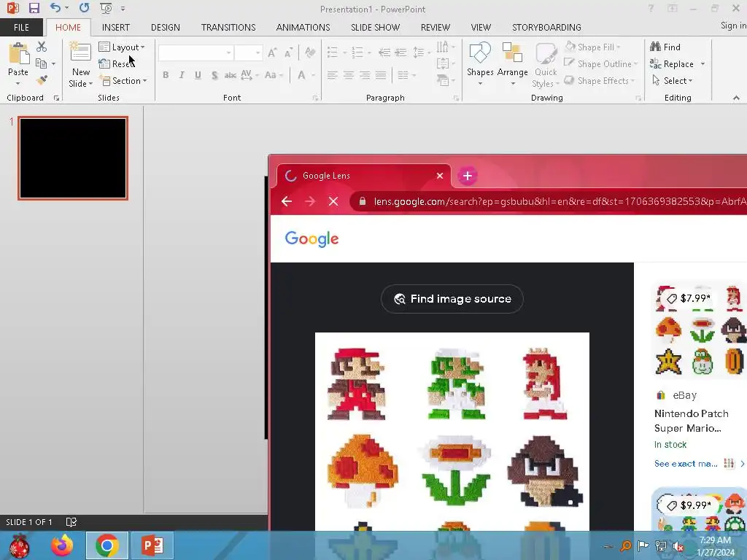747x560 pixels.
Task: Click Increase Font Size icon
Action: [x=272, y=52]
